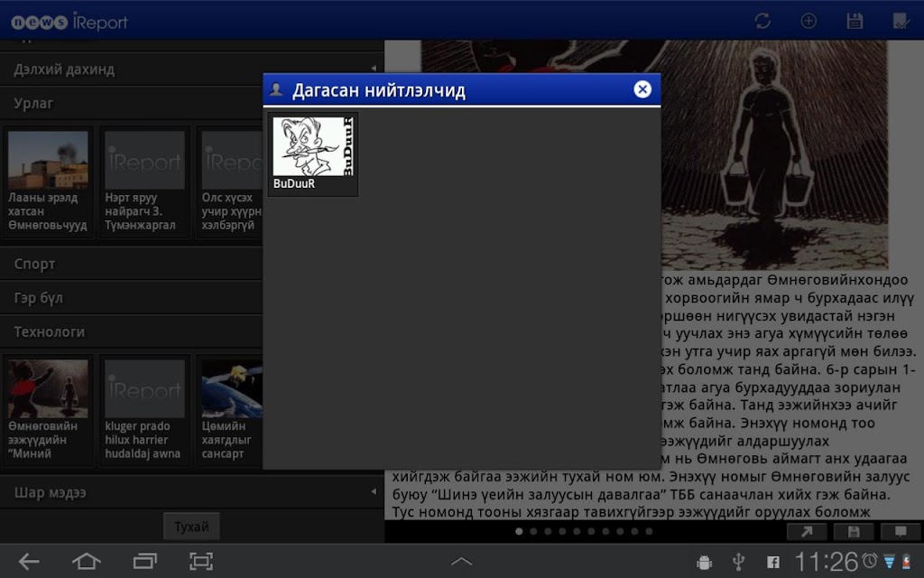Tap the article illustration of woman with buckets
The image size is (924, 578).
[x=774, y=154]
